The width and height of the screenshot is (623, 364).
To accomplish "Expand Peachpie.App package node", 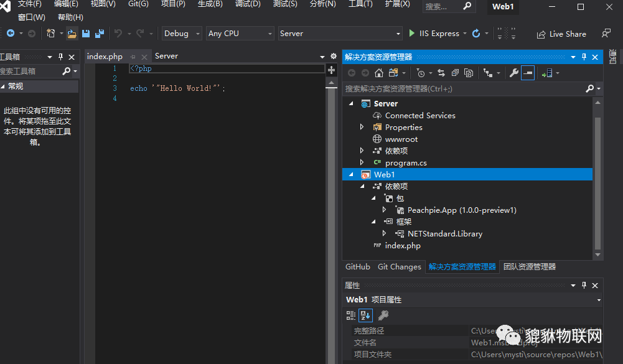I will (x=384, y=210).
